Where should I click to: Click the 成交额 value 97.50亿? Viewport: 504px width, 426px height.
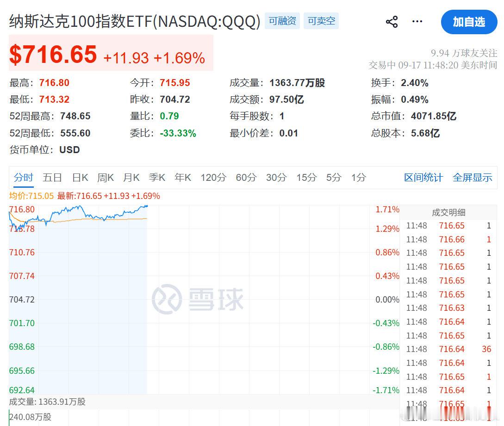click(286, 99)
